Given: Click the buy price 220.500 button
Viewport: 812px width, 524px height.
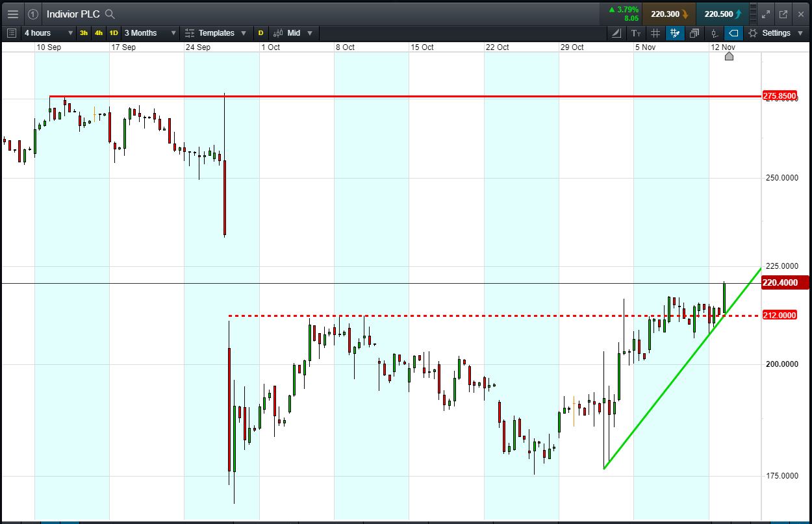Looking at the screenshot, I should coord(723,14).
